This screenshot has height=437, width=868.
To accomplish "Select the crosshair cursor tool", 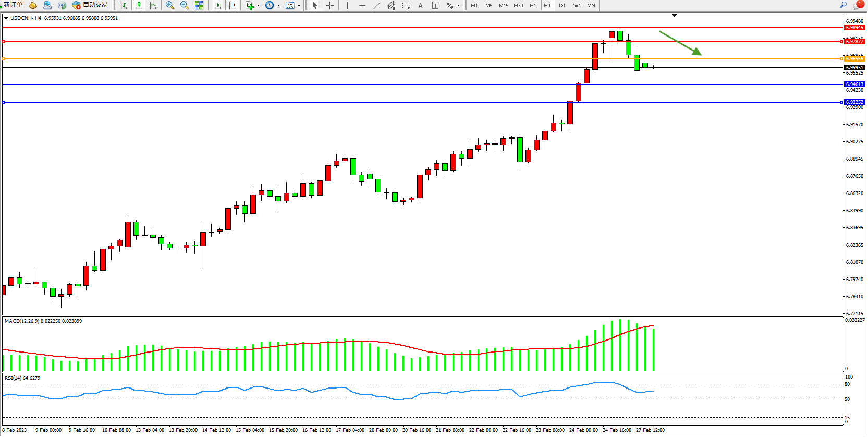I will (329, 5).
